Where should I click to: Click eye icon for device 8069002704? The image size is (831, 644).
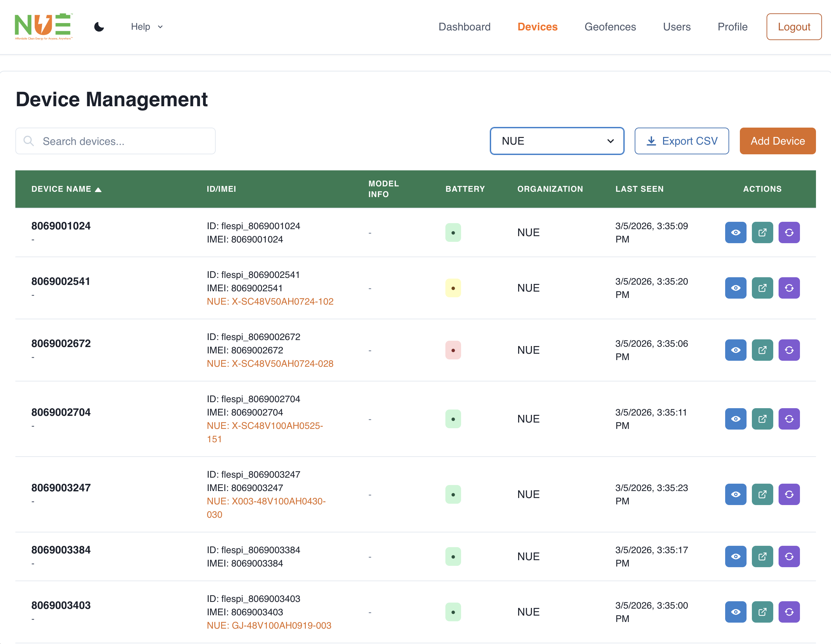[735, 419]
